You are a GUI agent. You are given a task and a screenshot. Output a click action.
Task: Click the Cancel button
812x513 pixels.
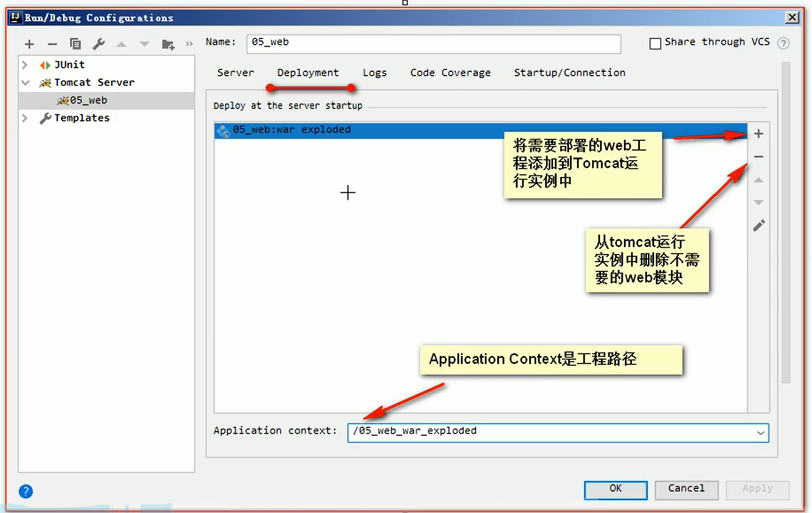click(686, 489)
